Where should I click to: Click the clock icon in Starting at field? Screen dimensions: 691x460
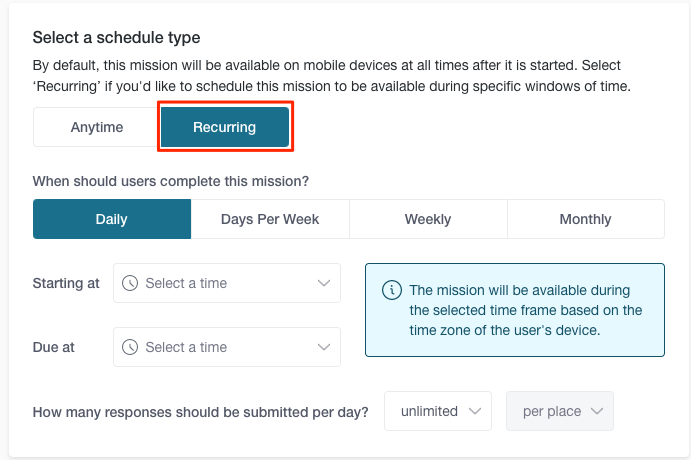click(x=130, y=283)
